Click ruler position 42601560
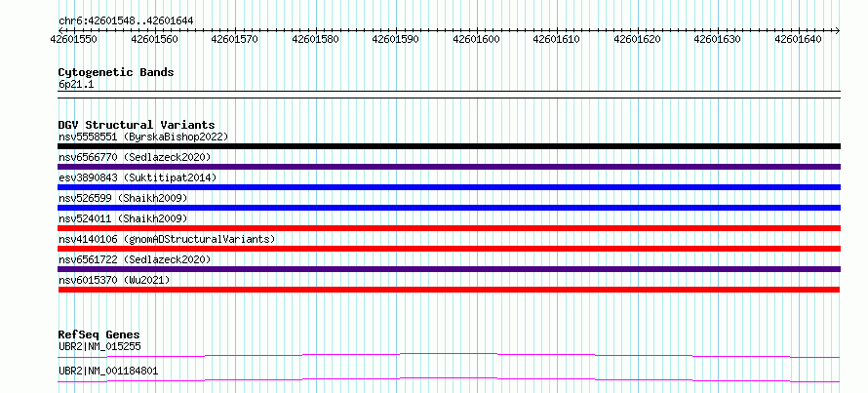This screenshot has width=868, height=393. click(154, 39)
